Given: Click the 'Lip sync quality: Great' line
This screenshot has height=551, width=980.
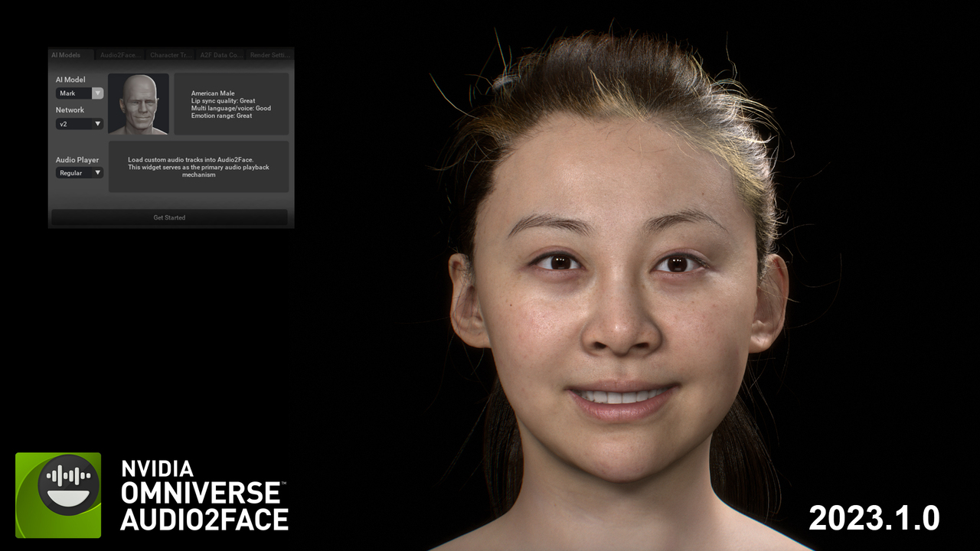Looking at the screenshot, I should pos(223,101).
